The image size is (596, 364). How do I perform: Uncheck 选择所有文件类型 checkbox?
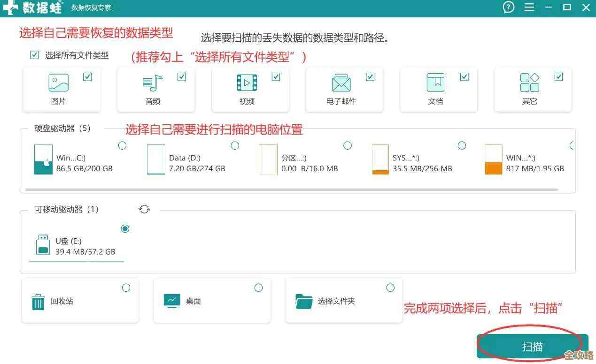click(34, 55)
